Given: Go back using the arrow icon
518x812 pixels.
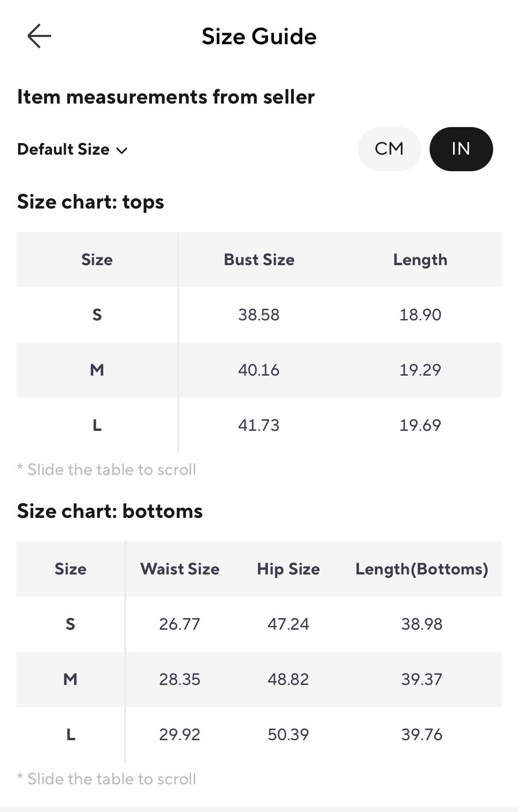Looking at the screenshot, I should [x=39, y=36].
